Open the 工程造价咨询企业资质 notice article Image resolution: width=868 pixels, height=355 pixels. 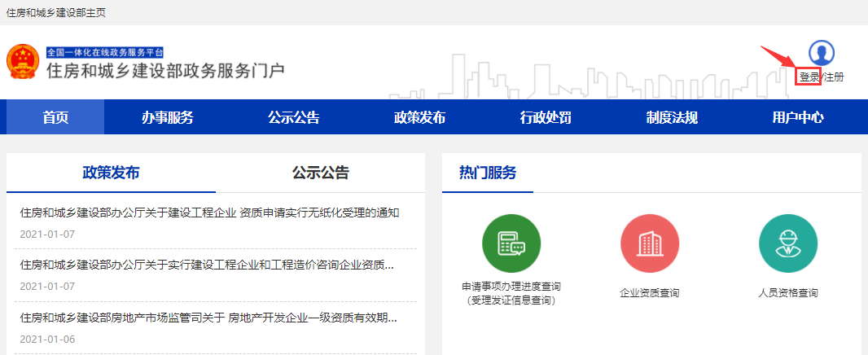point(207,265)
